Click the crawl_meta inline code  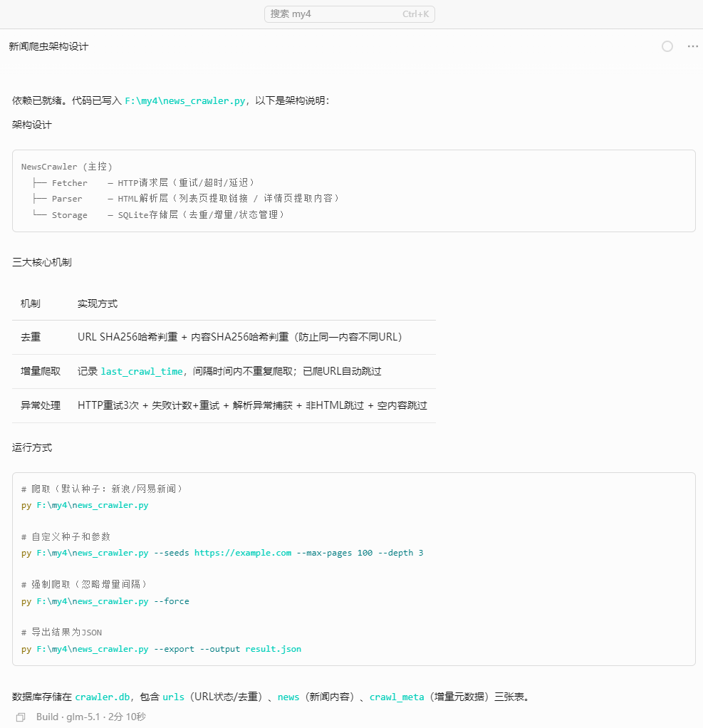click(397, 697)
